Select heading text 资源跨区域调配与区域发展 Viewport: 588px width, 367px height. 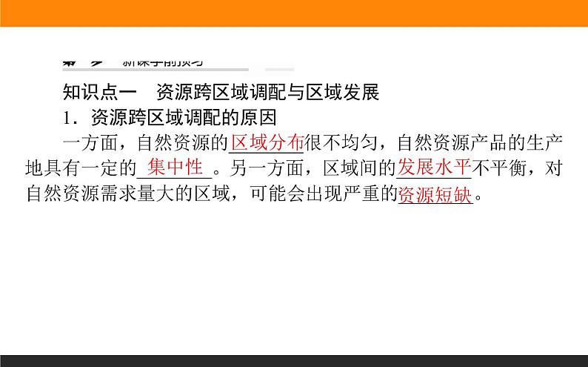pyautogui.click(x=268, y=93)
